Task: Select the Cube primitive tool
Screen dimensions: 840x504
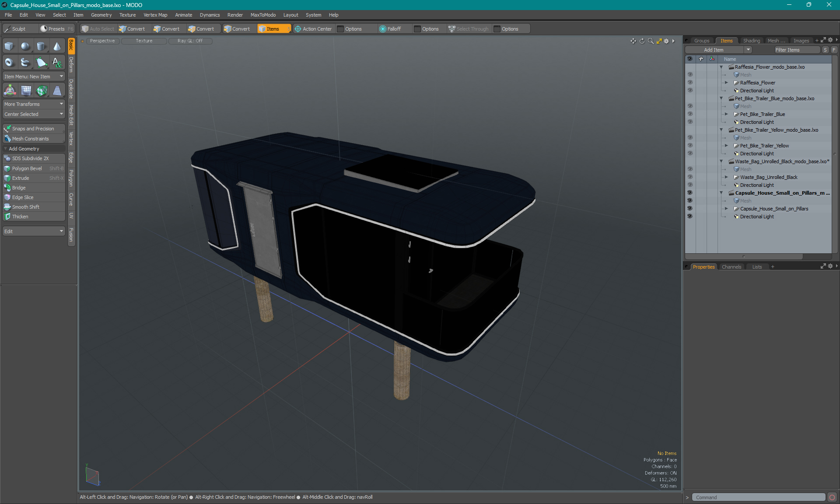Action: (x=9, y=46)
